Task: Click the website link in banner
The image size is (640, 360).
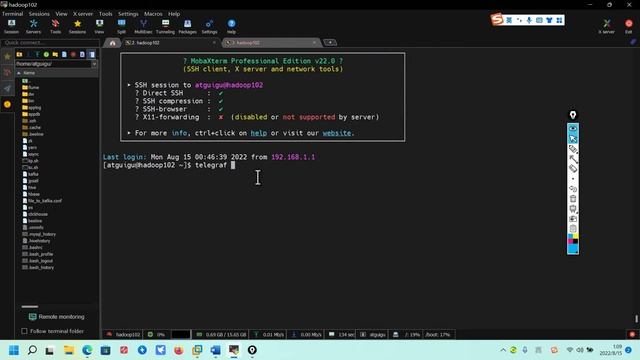Action: (x=337, y=133)
